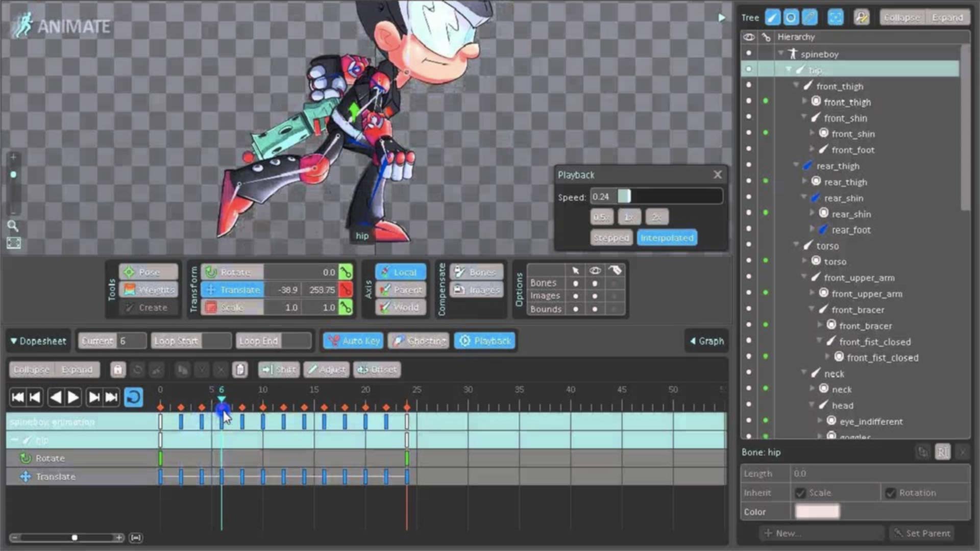Open the Dopesheet view dropdown
The image size is (980, 551).
point(38,341)
